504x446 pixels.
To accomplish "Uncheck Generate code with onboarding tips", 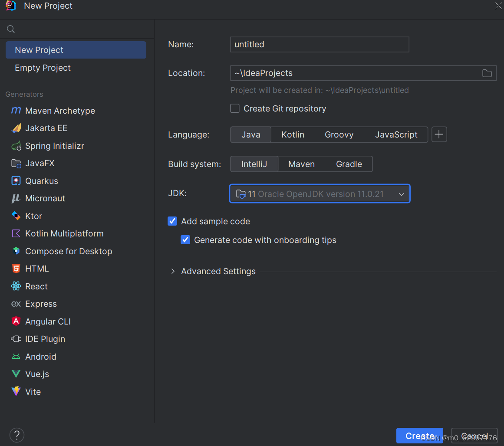I will tap(185, 239).
